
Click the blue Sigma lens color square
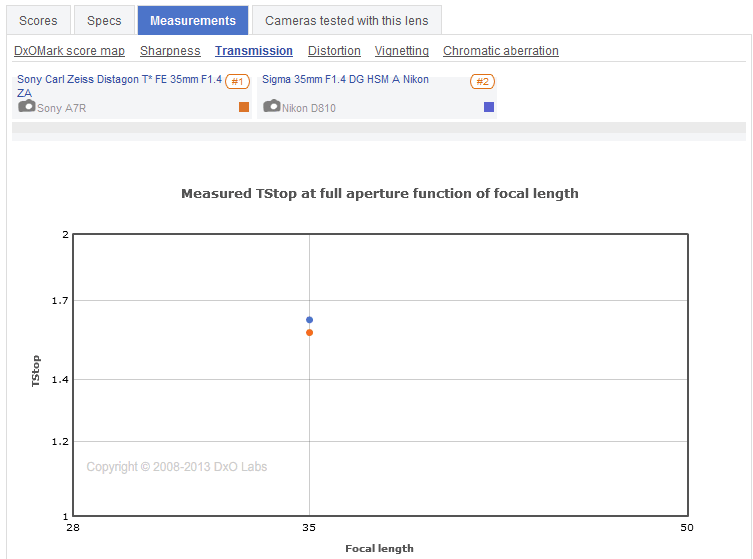point(489,107)
